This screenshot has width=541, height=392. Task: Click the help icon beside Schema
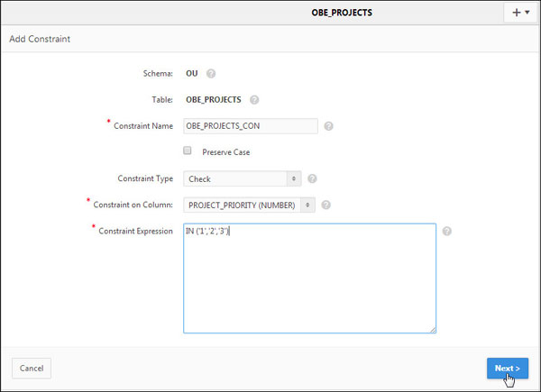click(x=211, y=74)
